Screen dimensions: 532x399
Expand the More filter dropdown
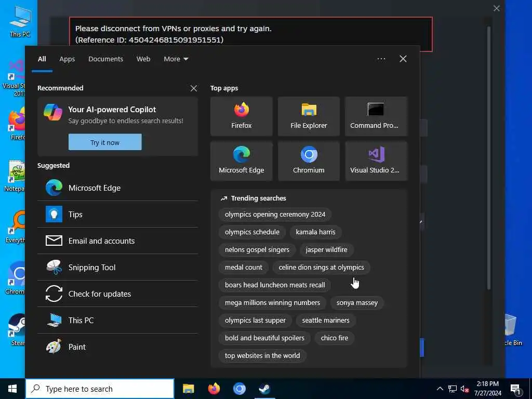(176, 59)
